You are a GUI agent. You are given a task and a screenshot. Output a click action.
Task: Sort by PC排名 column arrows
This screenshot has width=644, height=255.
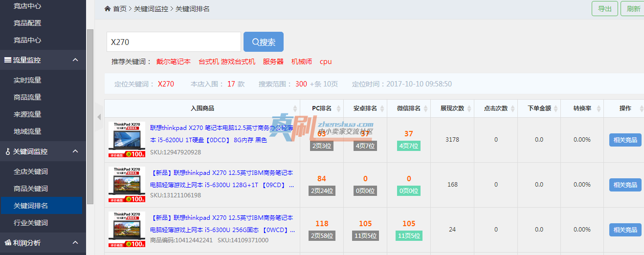(338, 108)
